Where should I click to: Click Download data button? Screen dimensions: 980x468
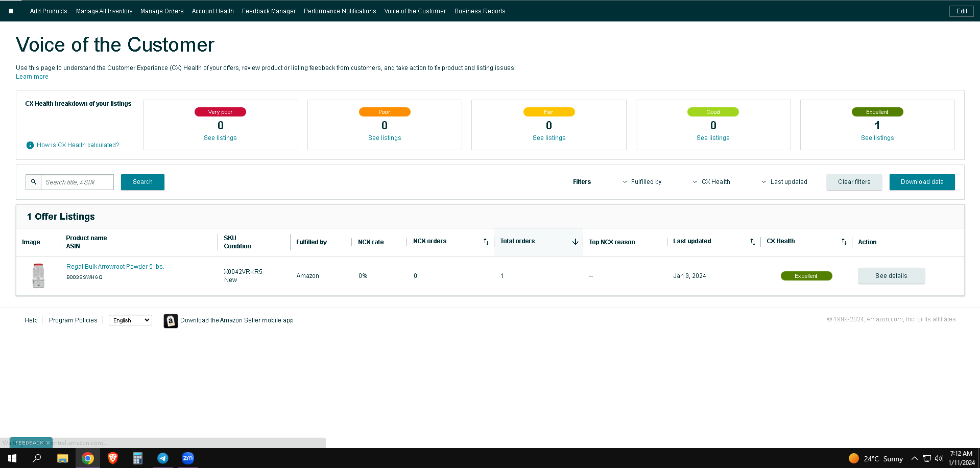pos(922,182)
